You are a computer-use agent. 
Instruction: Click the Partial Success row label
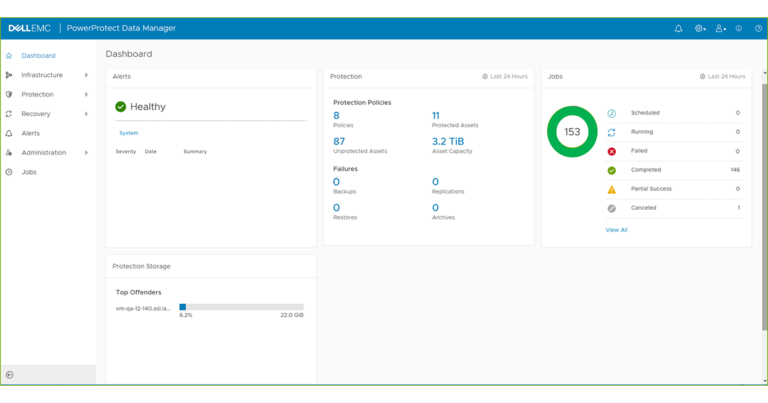tap(651, 189)
